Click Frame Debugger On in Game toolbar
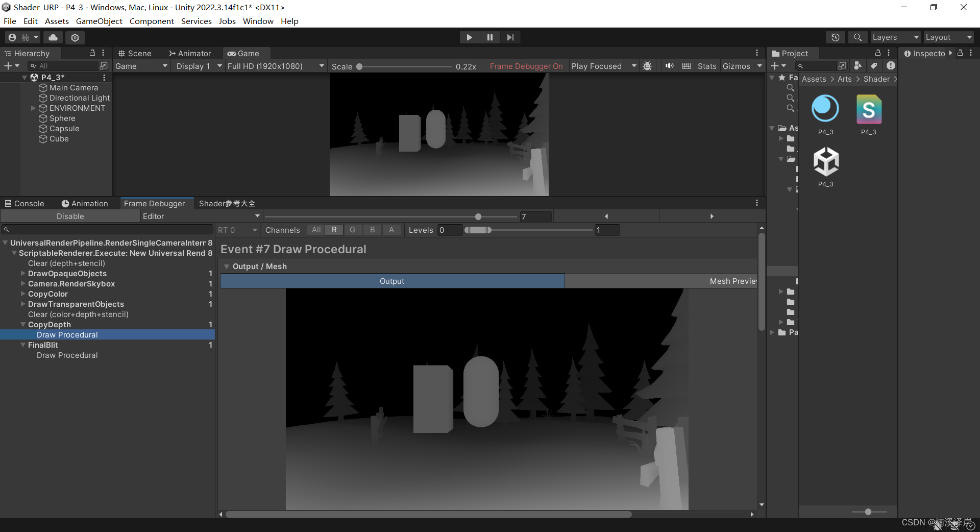The height and width of the screenshot is (532, 980). click(x=526, y=66)
